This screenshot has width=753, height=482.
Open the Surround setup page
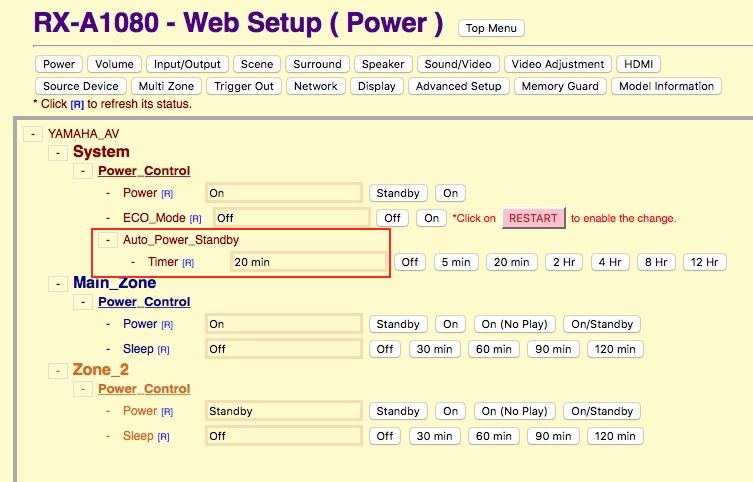click(x=317, y=64)
